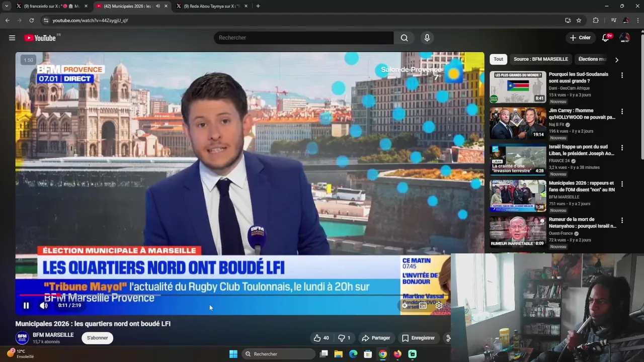The width and height of the screenshot is (644, 362).
Task: Click the Enregistrer save button
Action: (418, 338)
